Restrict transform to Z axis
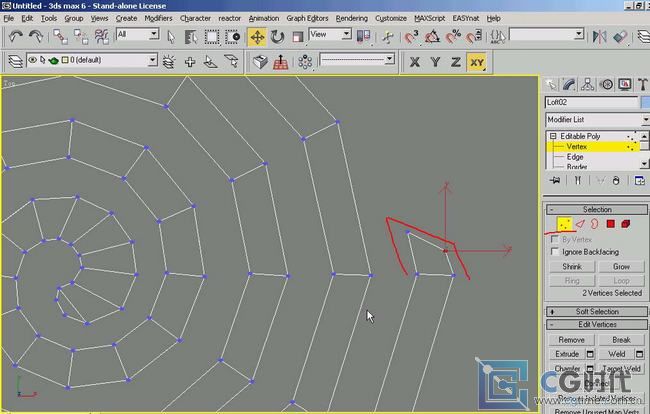The width and height of the screenshot is (650, 414). coord(456,62)
